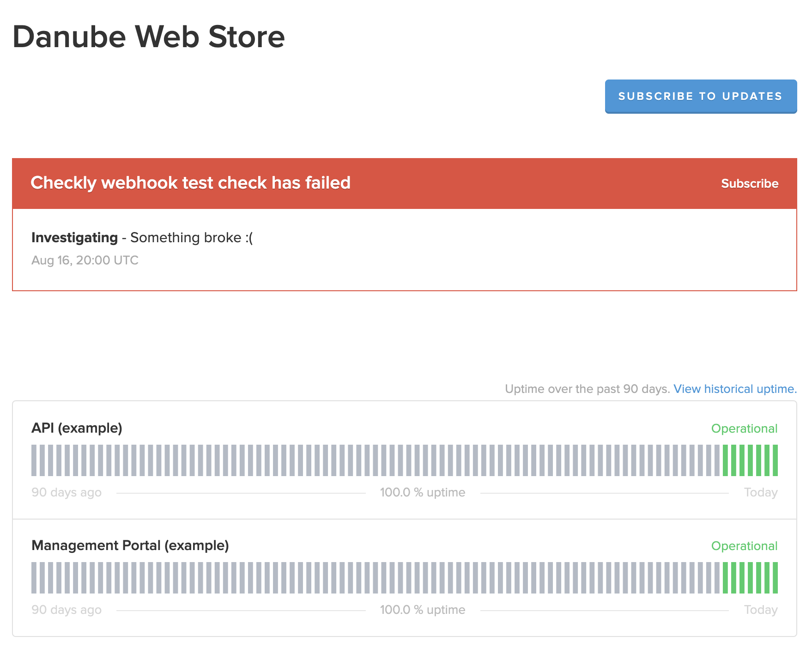Click the 90 days ago label under API chart
812x661 pixels.
click(67, 492)
